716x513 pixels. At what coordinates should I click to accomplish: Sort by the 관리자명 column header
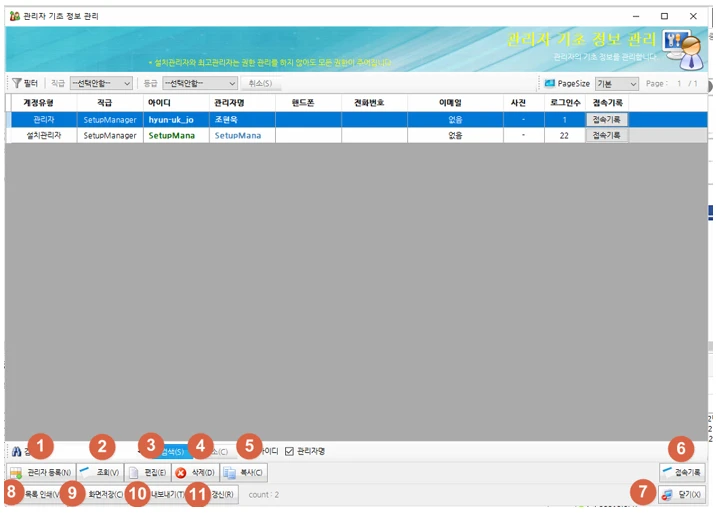click(242, 103)
